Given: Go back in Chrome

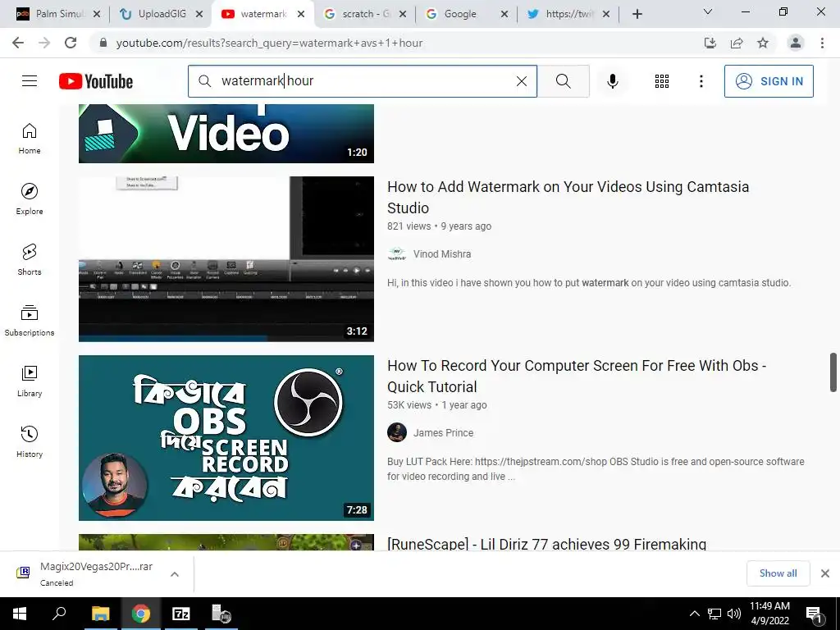Looking at the screenshot, I should 18,43.
